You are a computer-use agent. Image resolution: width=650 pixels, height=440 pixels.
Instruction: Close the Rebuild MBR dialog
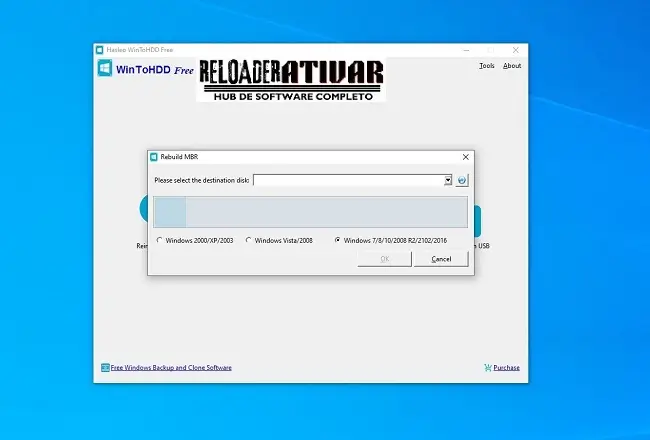[x=466, y=157]
